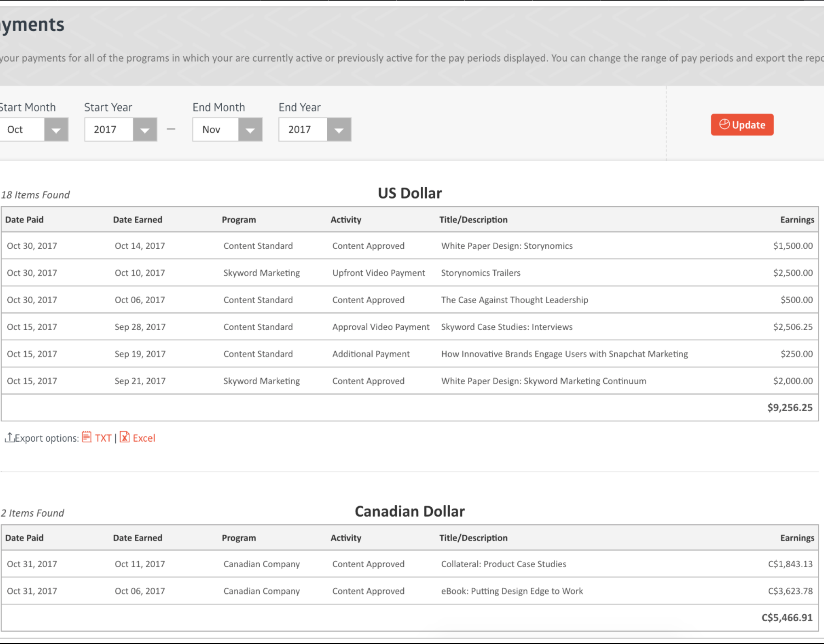
Task: Export payments as TXT
Action: pyautogui.click(x=103, y=438)
